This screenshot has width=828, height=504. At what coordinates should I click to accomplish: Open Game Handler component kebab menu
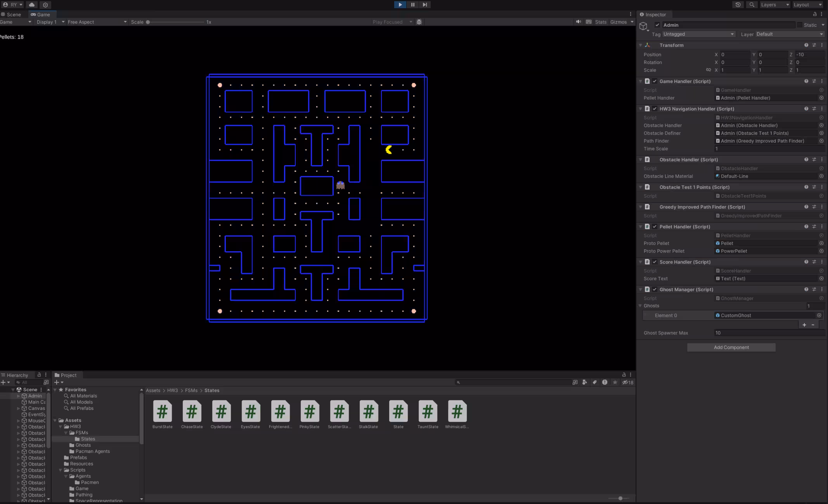(x=822, y=81)
